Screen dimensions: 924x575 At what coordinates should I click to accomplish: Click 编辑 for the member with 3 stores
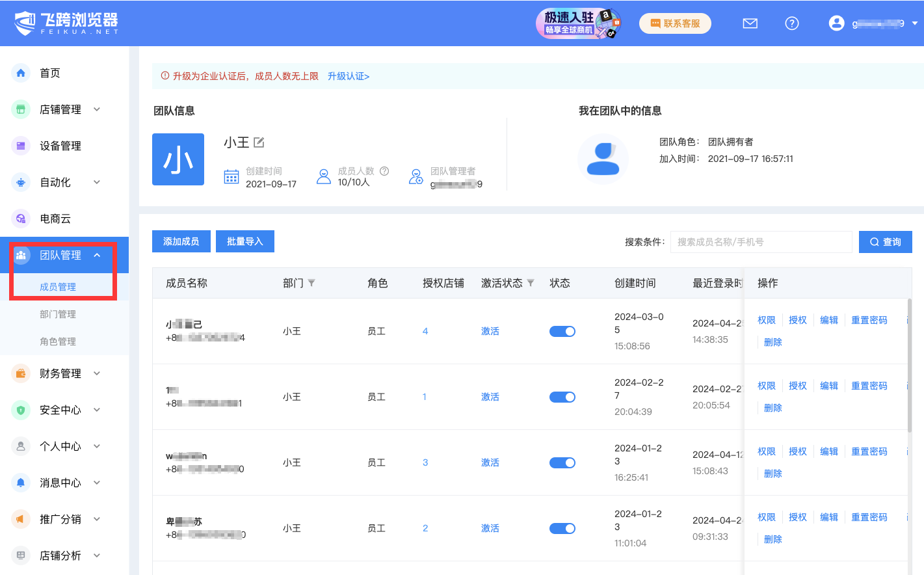coord(829,451)
